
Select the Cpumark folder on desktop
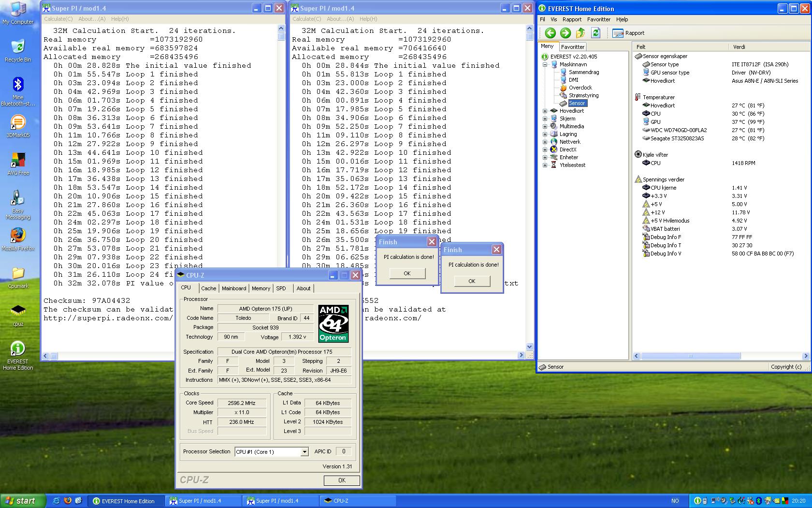[x=18, y=277]
